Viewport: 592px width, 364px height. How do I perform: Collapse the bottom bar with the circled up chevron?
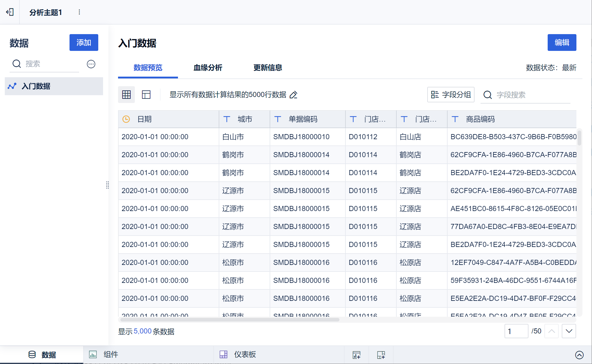pyautogui.click(x=579, y=355)
